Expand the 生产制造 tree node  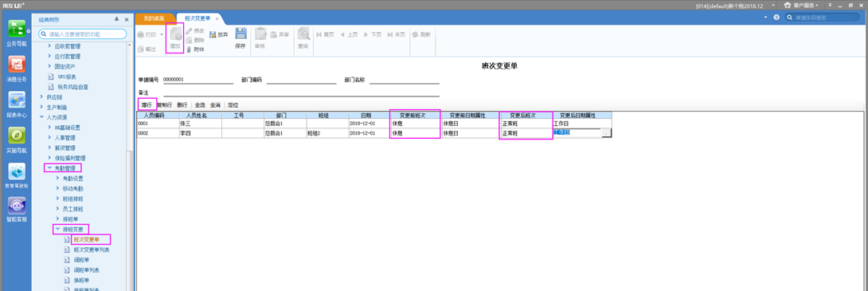coord(41,107)
